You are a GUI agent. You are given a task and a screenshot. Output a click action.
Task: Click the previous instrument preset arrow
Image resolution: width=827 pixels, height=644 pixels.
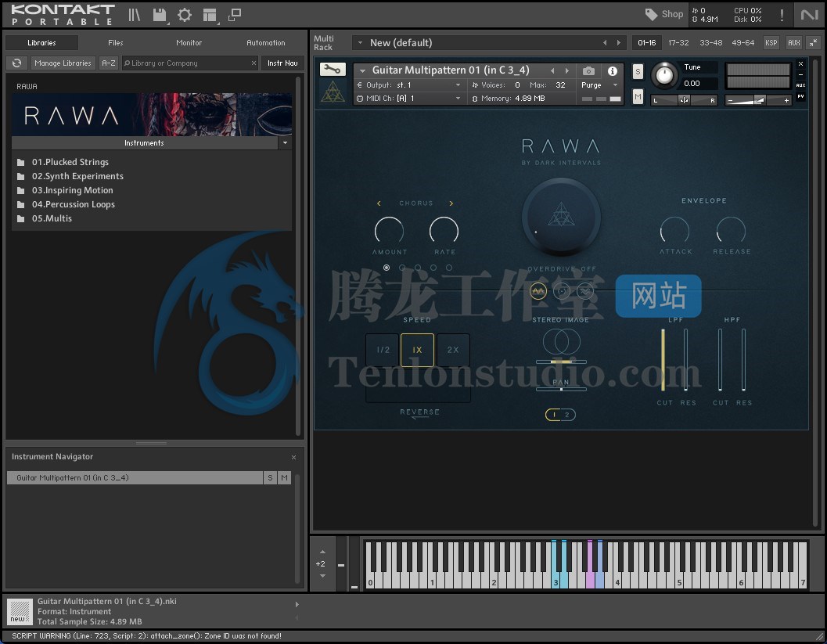pyautogui.click(x=552, y=70)
